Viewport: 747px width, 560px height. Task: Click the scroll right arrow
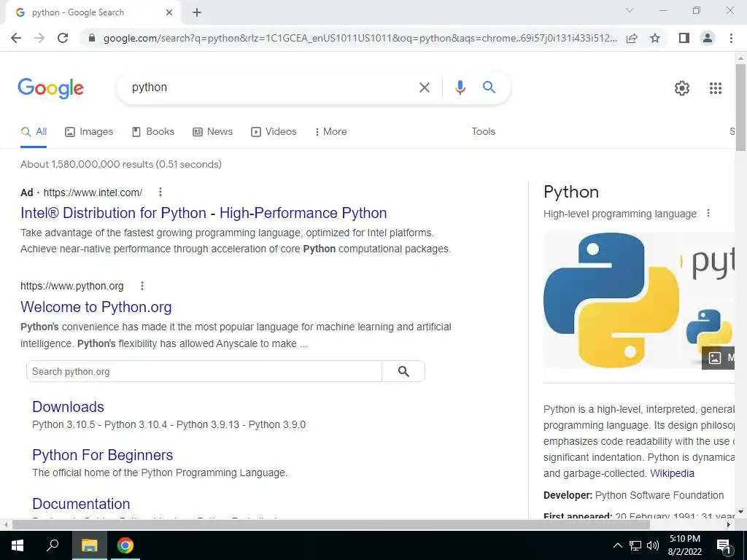pos(729,525)
